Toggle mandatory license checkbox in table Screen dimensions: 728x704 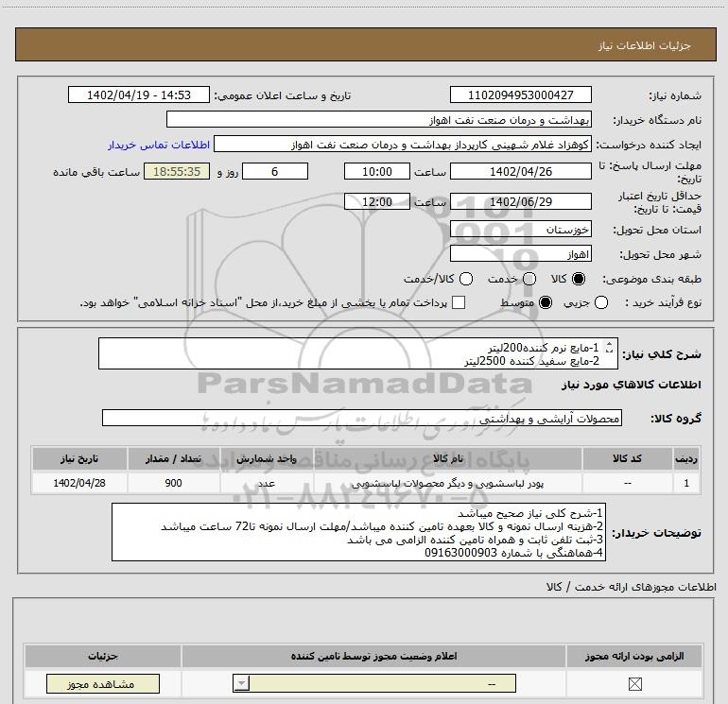coord(634,683)
